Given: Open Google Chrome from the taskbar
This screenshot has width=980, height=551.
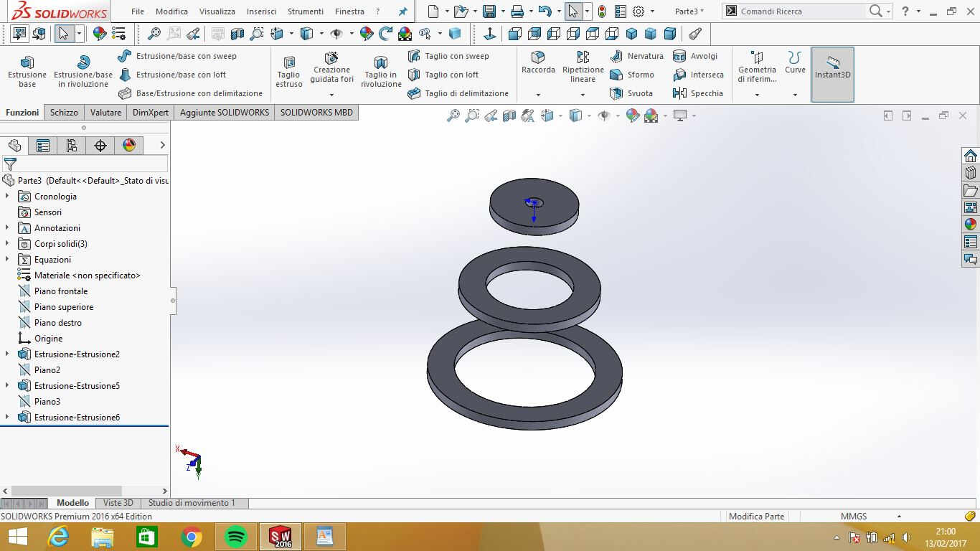Looking at the screenshot, I should (192, 537).
